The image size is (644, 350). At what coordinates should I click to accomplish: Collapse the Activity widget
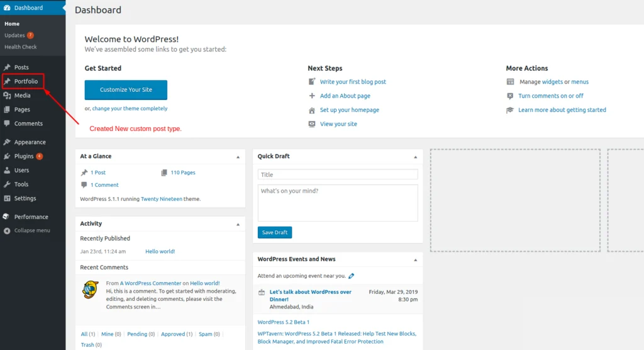[x=238, y=224]
